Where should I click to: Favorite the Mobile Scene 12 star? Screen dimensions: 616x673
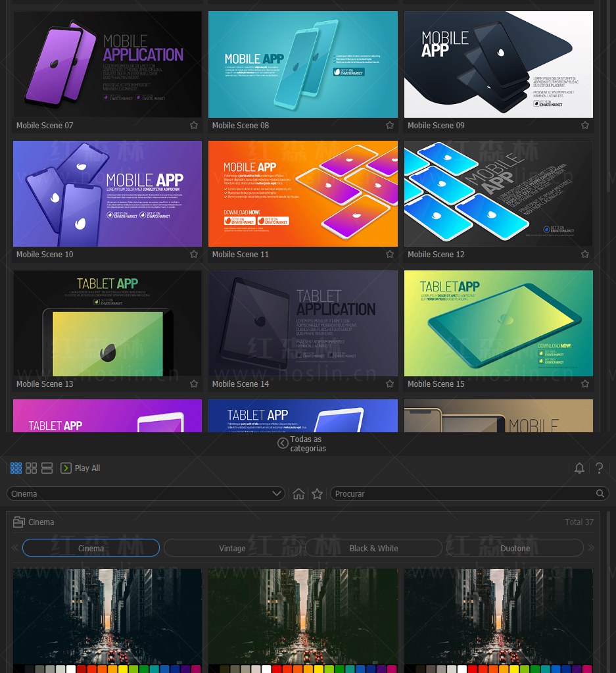tap(585, 254)
